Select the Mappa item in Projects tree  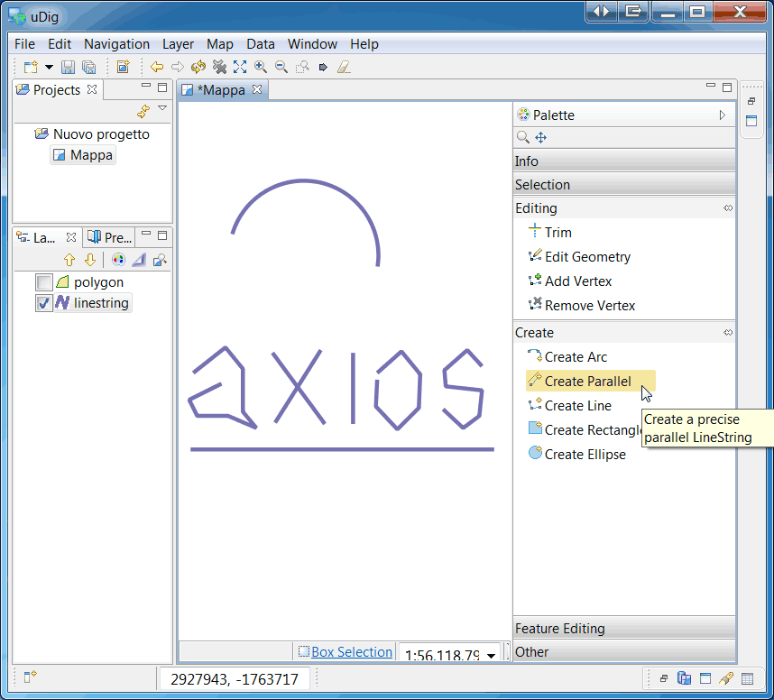point(83,155)
